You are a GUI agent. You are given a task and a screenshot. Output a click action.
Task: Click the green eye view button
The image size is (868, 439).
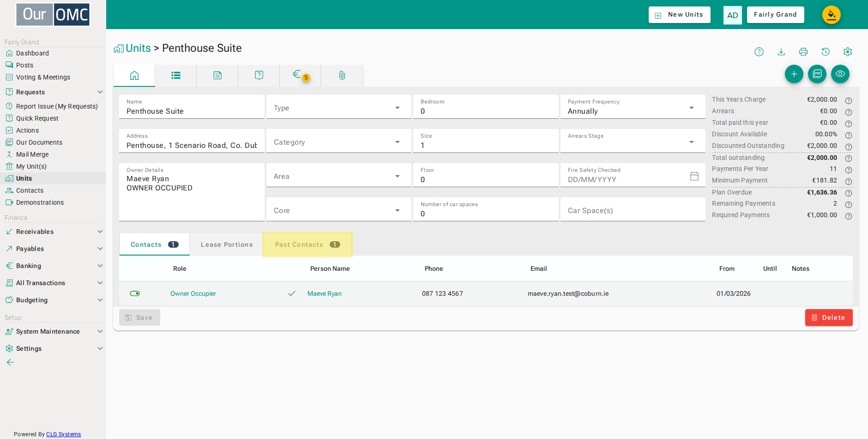[840, 74]
